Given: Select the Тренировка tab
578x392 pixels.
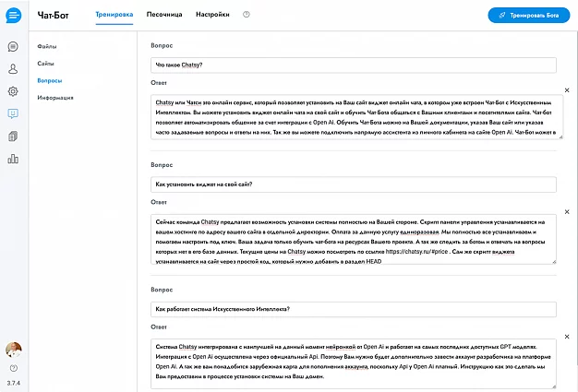Looking at the screenshot, I should 114,15.
